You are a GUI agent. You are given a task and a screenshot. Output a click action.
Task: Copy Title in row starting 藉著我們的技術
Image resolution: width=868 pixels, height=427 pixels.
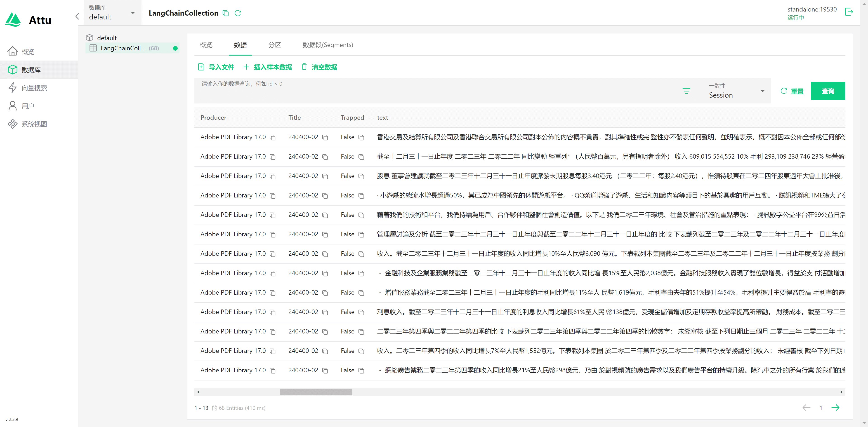point(325,215)
